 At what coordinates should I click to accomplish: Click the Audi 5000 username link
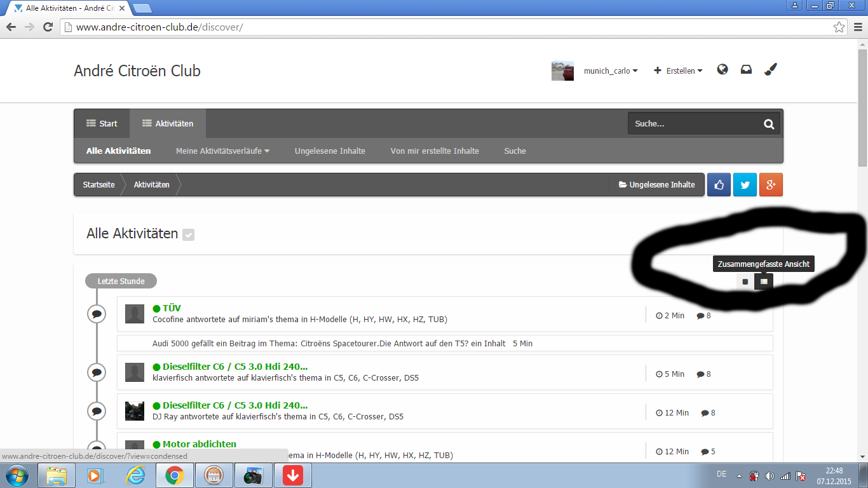tap(172, 344)
